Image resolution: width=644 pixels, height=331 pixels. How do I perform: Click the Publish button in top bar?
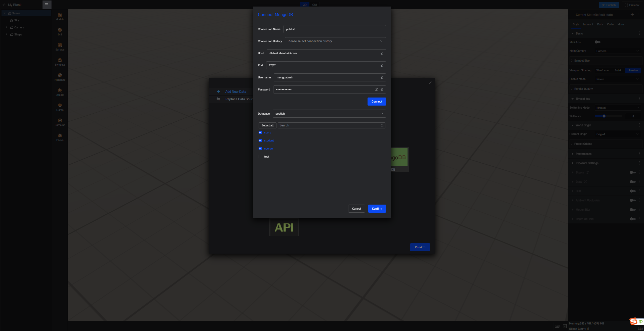click(609, 5)
